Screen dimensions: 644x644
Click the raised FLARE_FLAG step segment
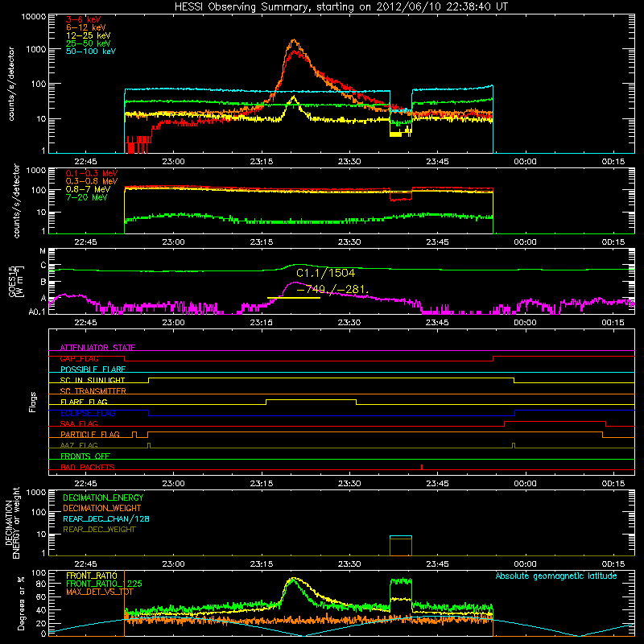(311, 399)
